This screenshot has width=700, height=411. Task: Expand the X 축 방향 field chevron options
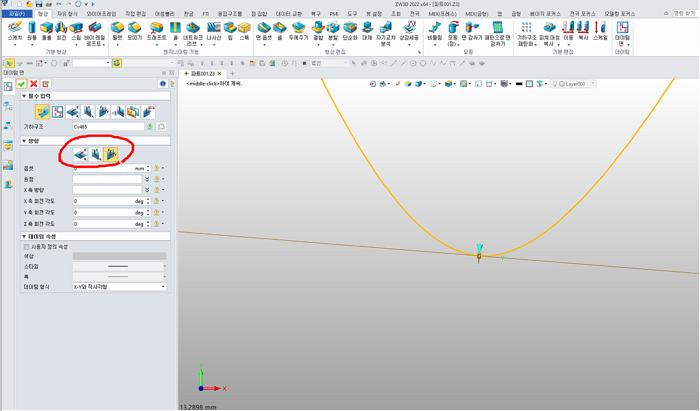tap(147, 190)
